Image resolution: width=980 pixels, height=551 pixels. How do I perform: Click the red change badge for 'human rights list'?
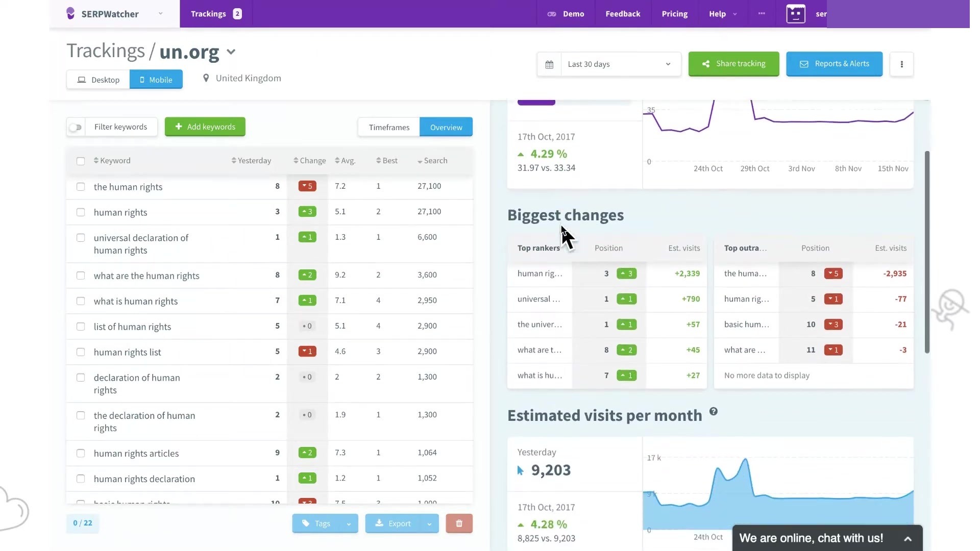pos(307,352)
